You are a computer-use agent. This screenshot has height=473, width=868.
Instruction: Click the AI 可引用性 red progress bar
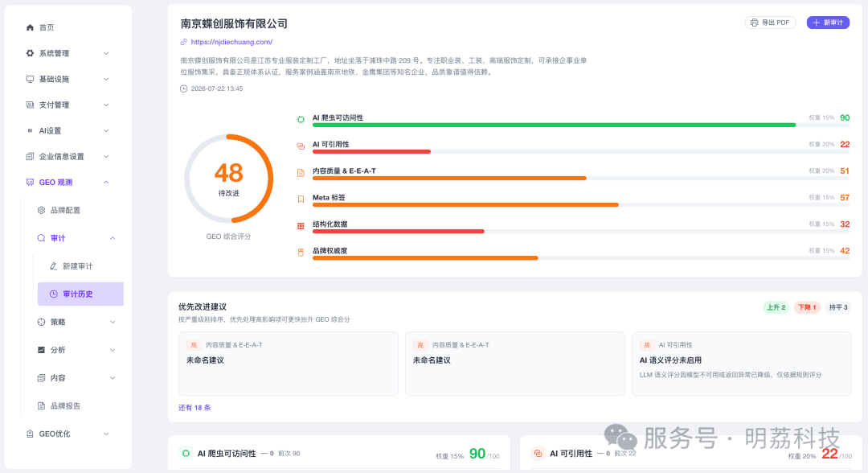point(371,152)
